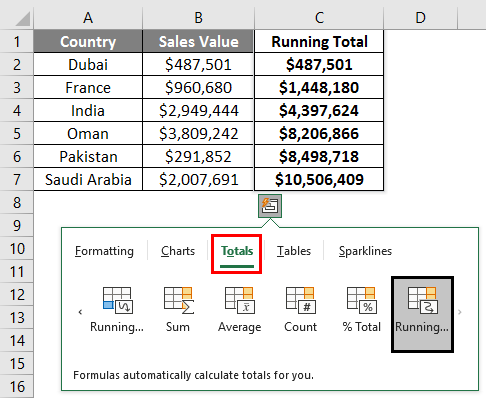The width and height of the screenshot is (486, 398).
Task: Select the France cell
Action: coord(88,87)
